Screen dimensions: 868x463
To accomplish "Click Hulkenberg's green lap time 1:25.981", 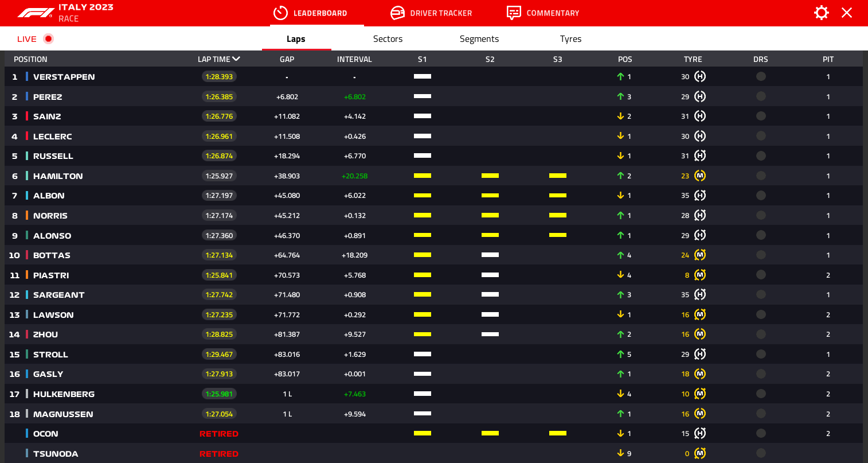I will [219, 394].
